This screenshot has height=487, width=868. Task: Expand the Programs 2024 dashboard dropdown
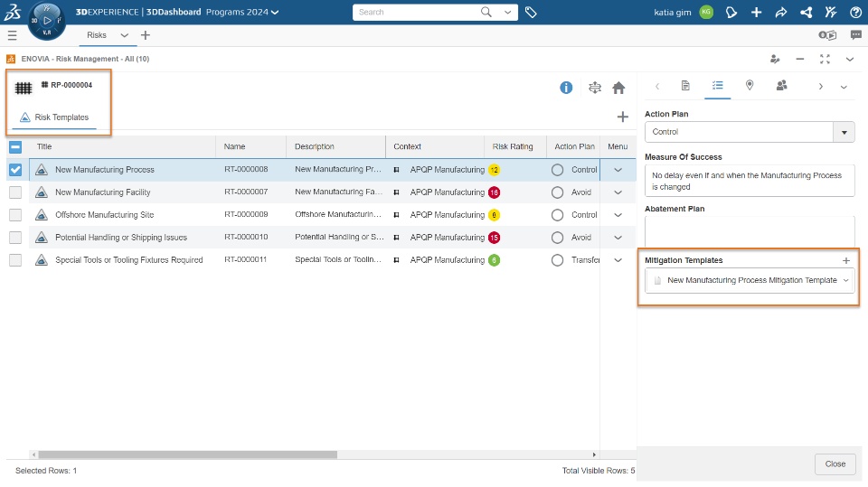(x=275, y=12)
